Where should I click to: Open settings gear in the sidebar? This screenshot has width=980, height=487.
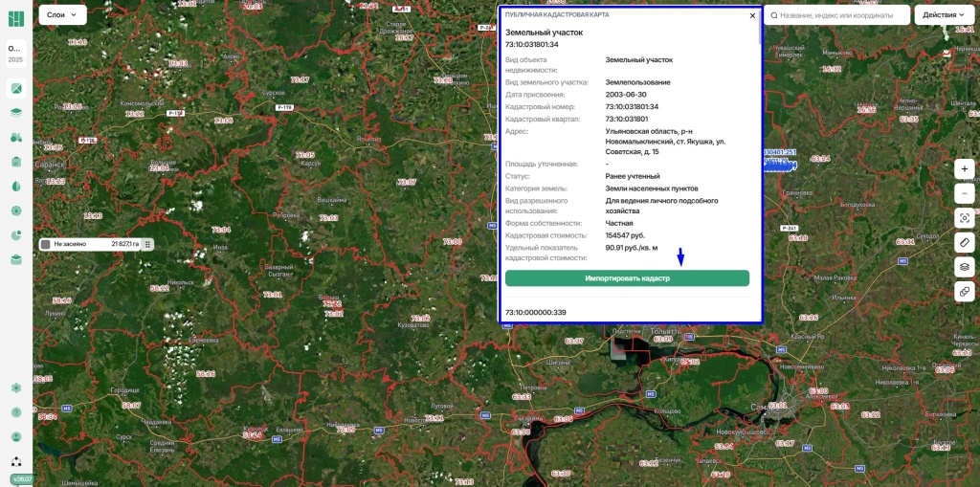coord(16,387)
